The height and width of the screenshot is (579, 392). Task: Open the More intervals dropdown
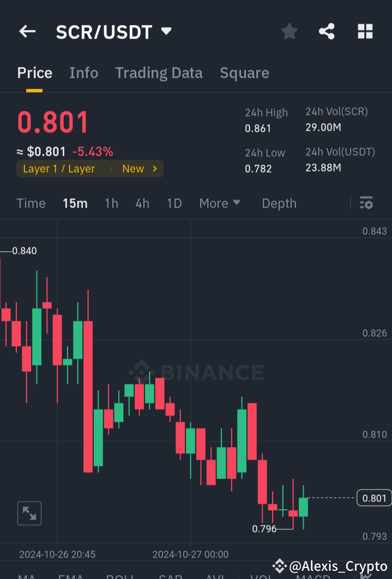tap(220, 203)
